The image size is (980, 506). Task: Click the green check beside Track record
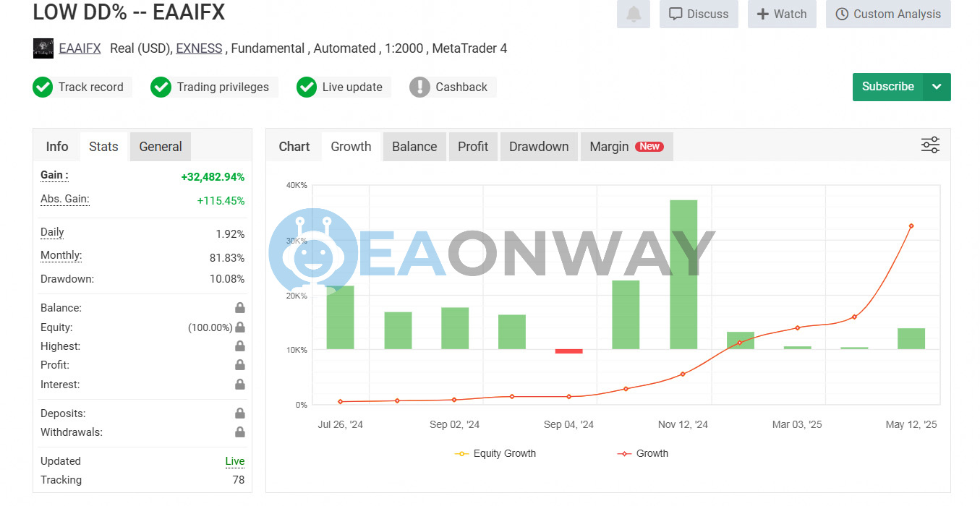point(43,87)
